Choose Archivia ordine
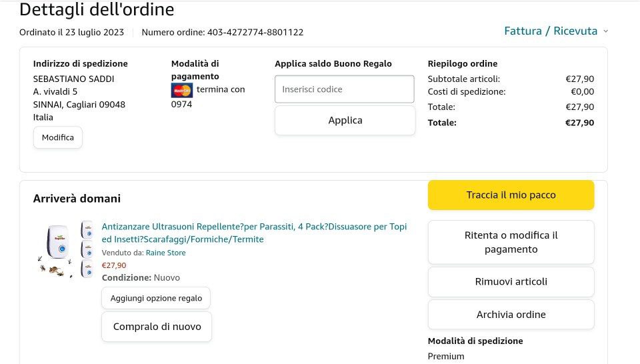640x364 pixels. pos(511,315)
